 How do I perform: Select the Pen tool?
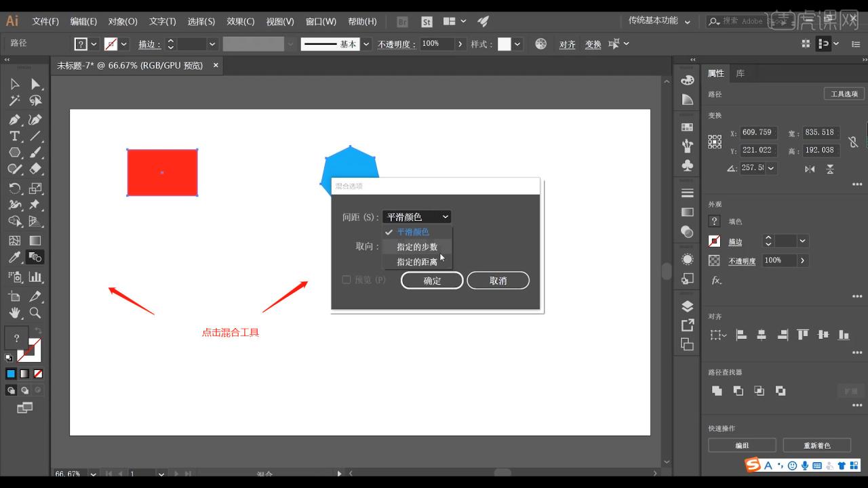click(x=14, y=119)
